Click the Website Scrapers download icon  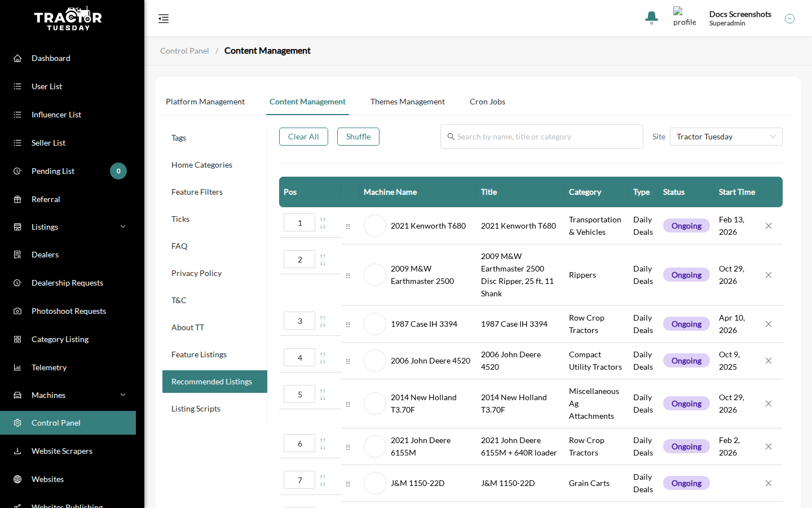17,451
